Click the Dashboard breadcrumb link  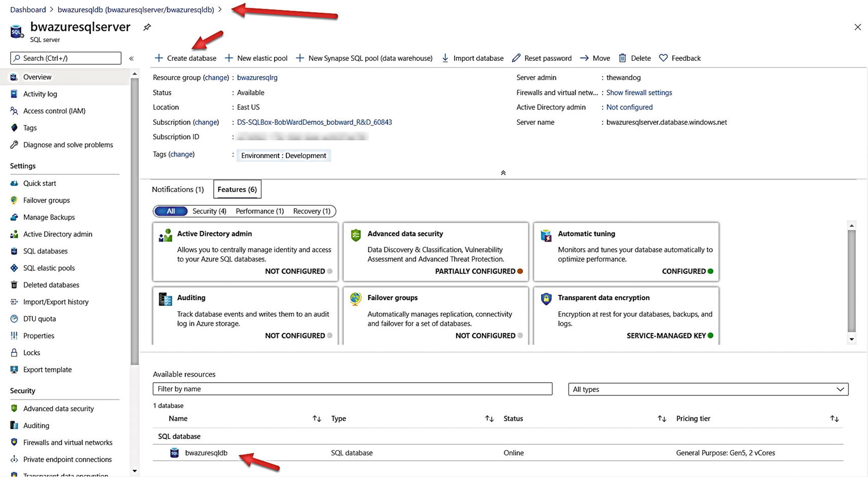[28, 10]
